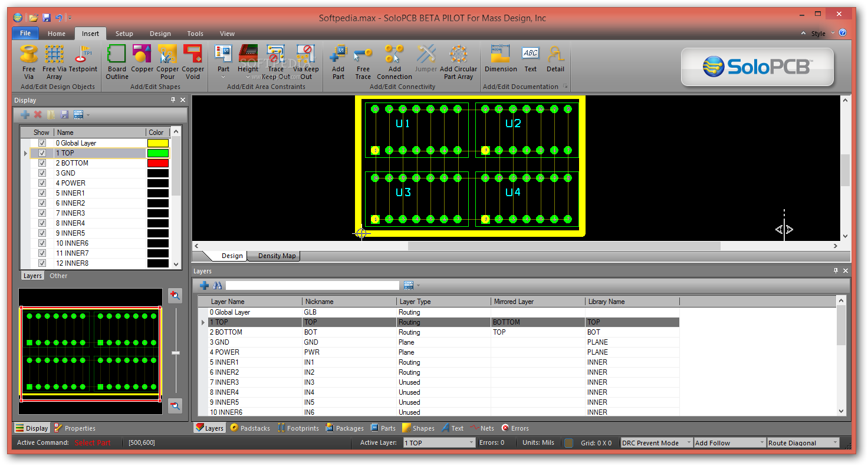The height and width of the screenshot is (466, 868).
Task: Click the Save icon in quick access toolbar
Action: (x=46, y=18)
